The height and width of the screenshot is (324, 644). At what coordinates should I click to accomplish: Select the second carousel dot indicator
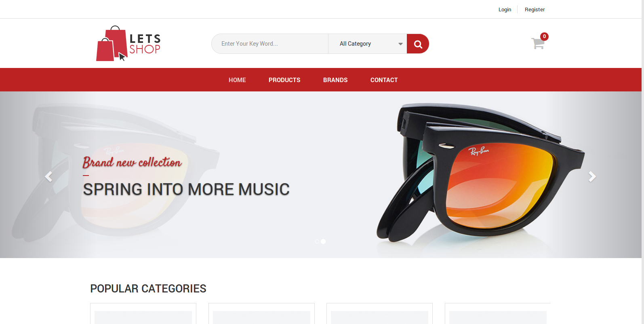pos(323,241)
